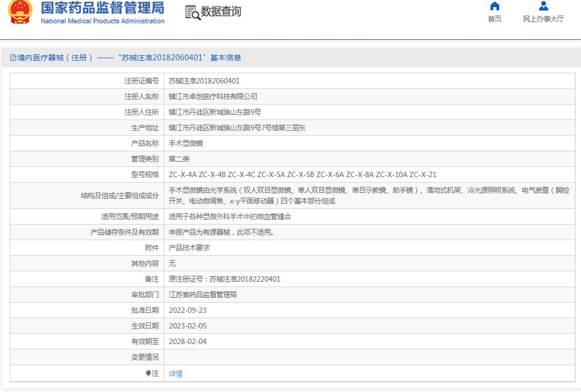The image size is (581, 392).
Task: Open the 数据查询 search icon
Action: pyautogui.click(x=193, y=12)
